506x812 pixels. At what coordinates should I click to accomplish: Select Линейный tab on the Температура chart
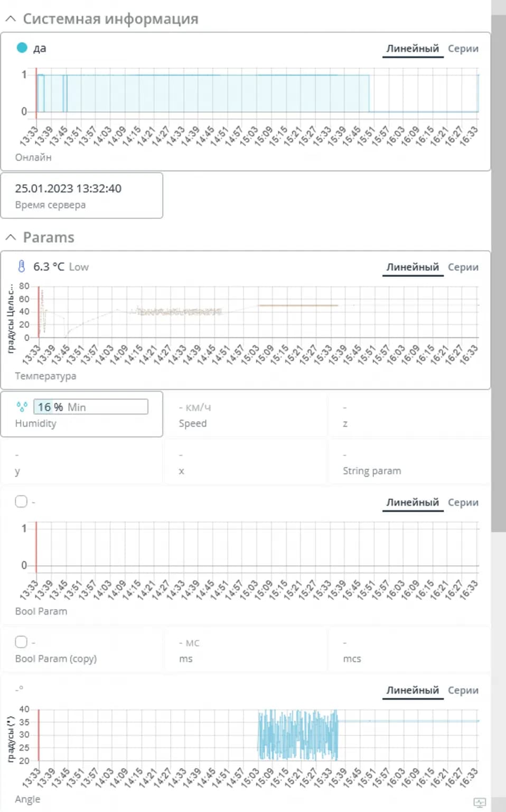(x=412, y=267)
